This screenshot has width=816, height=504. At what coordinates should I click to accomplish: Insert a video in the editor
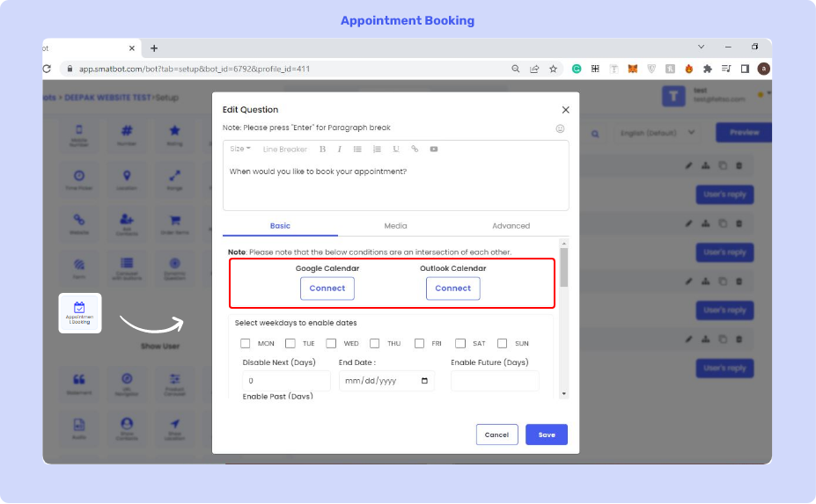433,150
